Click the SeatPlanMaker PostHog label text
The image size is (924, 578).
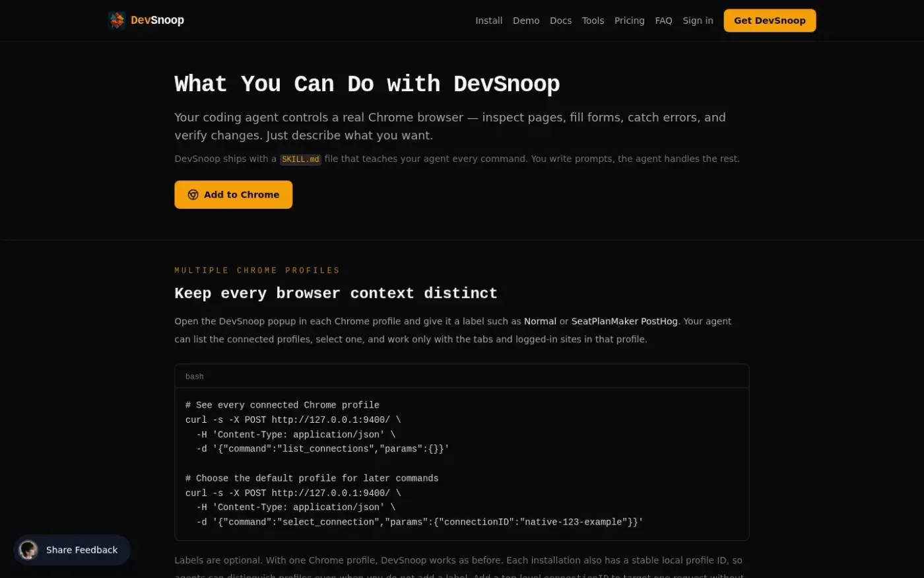tap(624, 321)
